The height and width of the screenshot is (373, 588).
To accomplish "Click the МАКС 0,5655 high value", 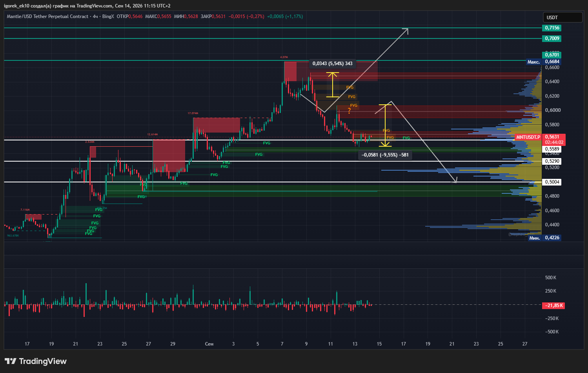I will click(158, 16).
